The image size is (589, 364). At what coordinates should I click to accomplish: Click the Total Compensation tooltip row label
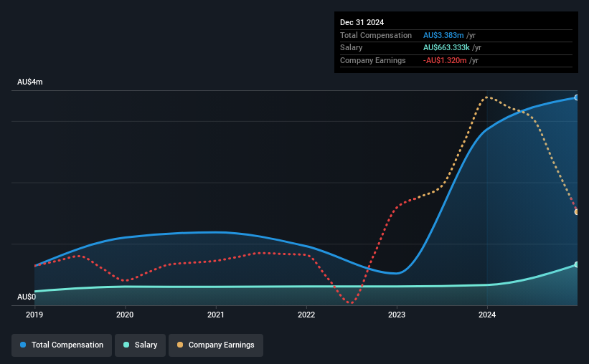click(x=376, y=35)
